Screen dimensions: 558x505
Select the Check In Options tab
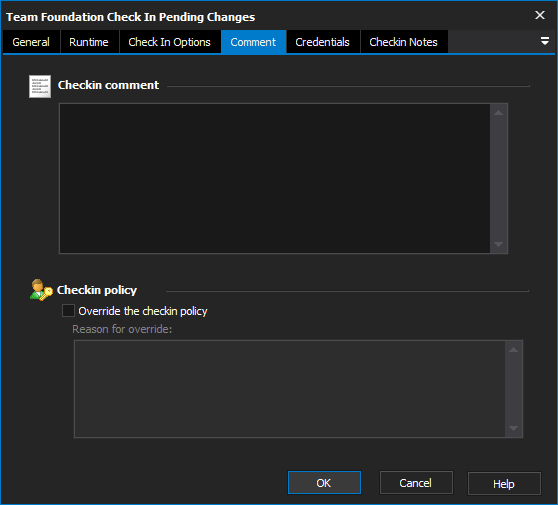tap(169, 42)
